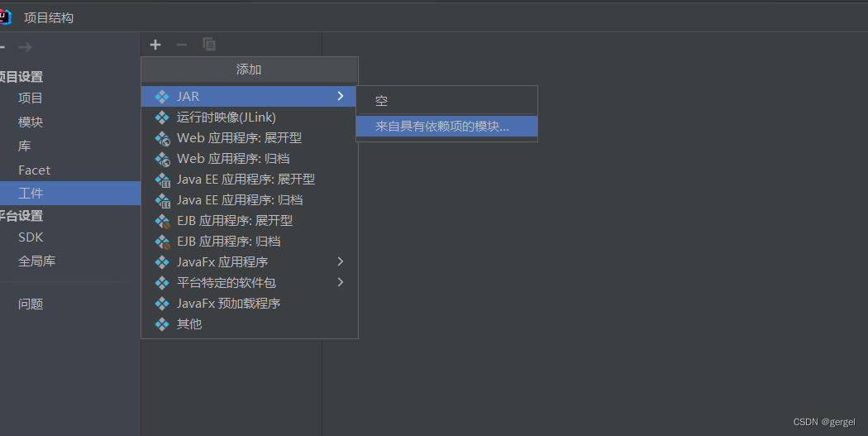Click the icon beside Web 应用程序: 展开型

click(162, 138)
